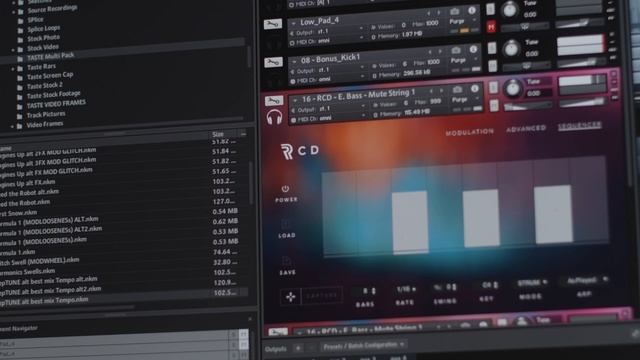Select next preset arrow on RCD E. Bass
This screenshot has height=360, width=640.
tap(442, 91)
